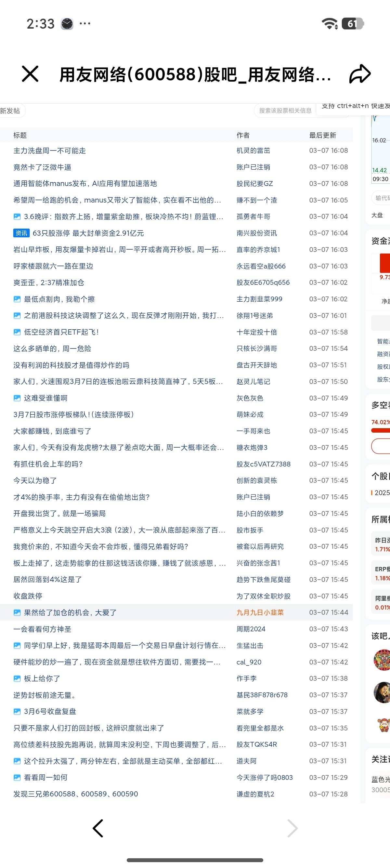Open post 有抓住机会上车的吗?
Image resolution: width=390 pixels, height=868 pixels.
coord(48,464)
